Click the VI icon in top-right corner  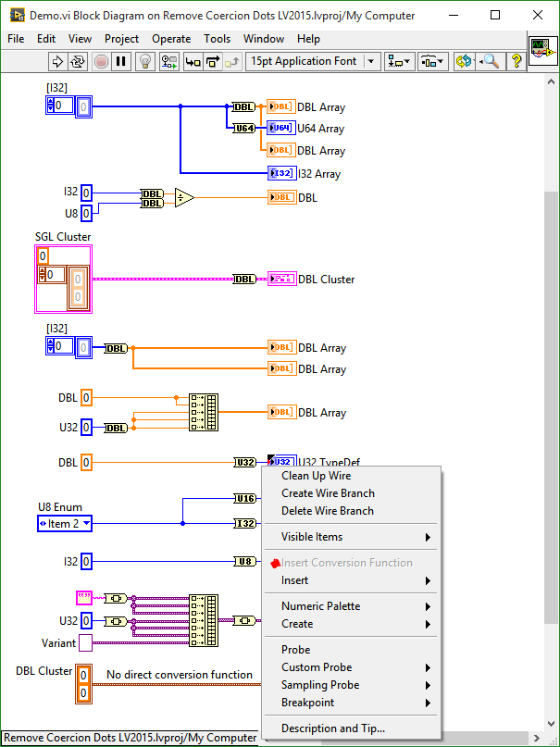point(541,52)
